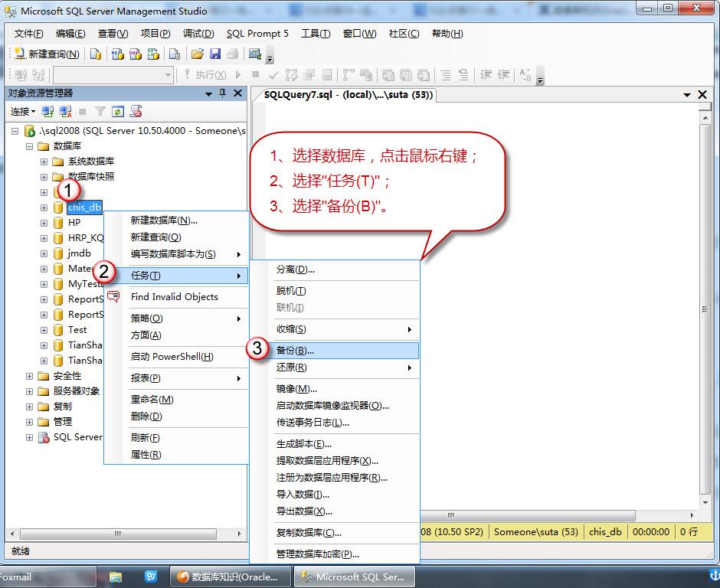This screenshot has width=720, height=588.
Task: Click the Execute (执行) button
Action: (205, 75)
